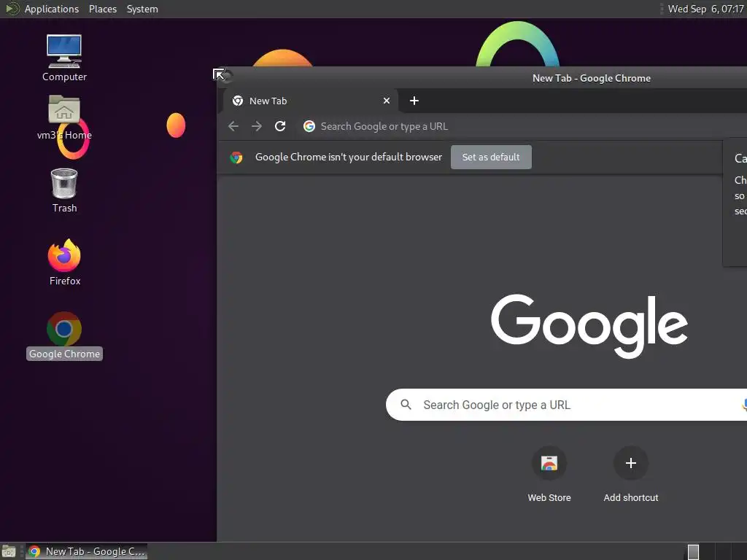The width and height of the screenshot is (747, 560).
Task: Select the Google Chrome desktop icon
Action: pos(64,335)
